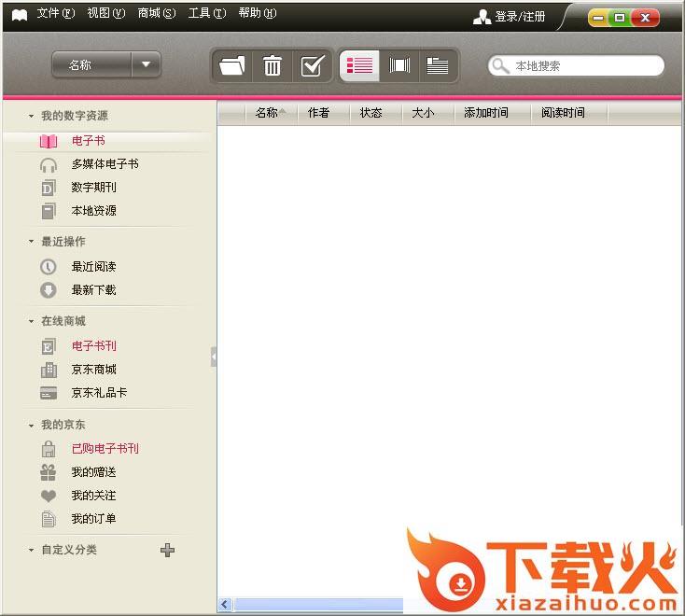
Task: Click the select-all checkmark toolbar icon
Action: (313, 66)
